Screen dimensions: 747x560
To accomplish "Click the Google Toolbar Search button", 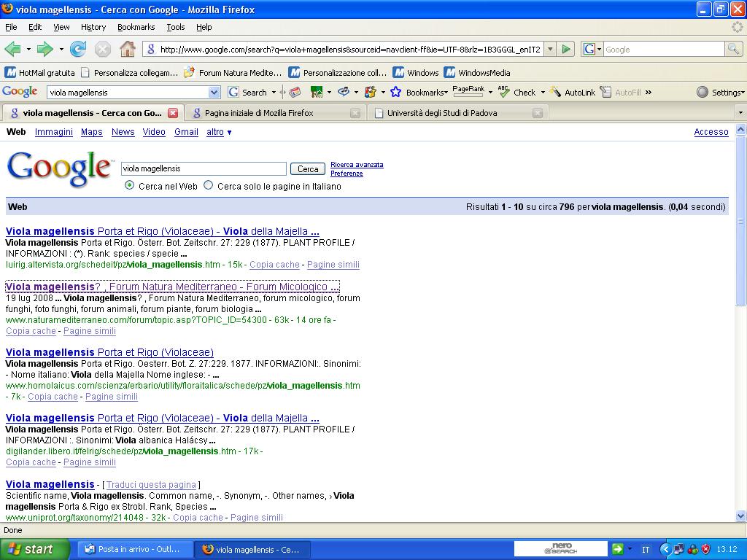I will [248, 93].
